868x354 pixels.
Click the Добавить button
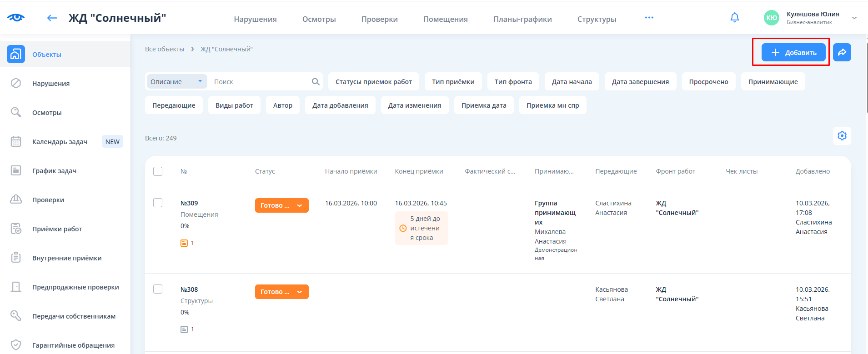click(x=793, y=53)
